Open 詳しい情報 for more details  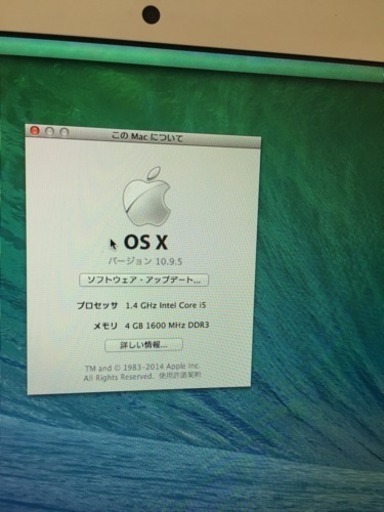[144, 345]
